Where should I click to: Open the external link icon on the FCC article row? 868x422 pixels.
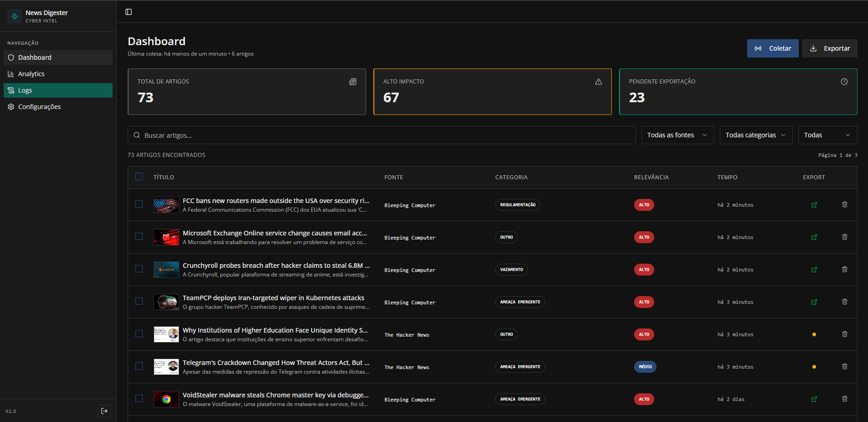(814, 205)
